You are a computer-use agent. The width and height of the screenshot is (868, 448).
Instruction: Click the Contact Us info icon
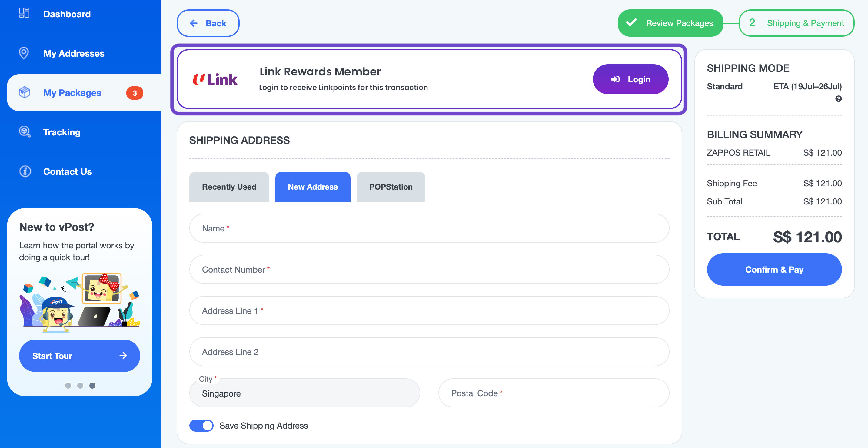25,171
